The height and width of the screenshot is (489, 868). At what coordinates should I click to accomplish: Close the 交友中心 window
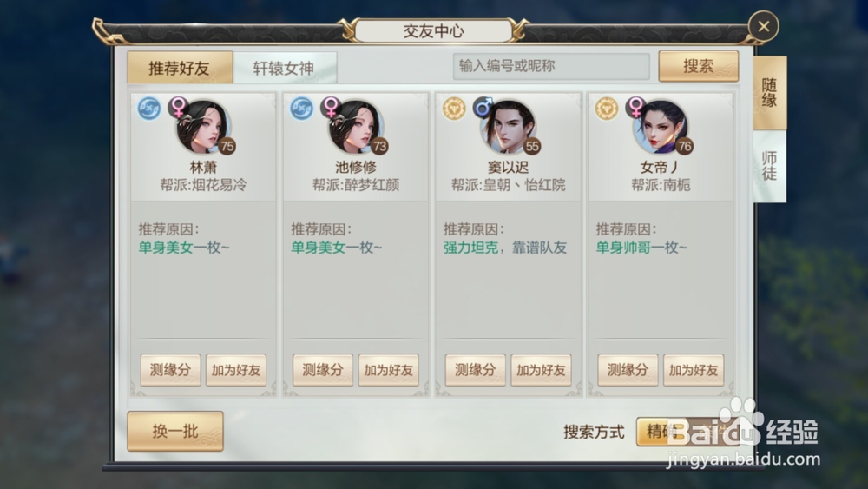[x=763, y=26]
